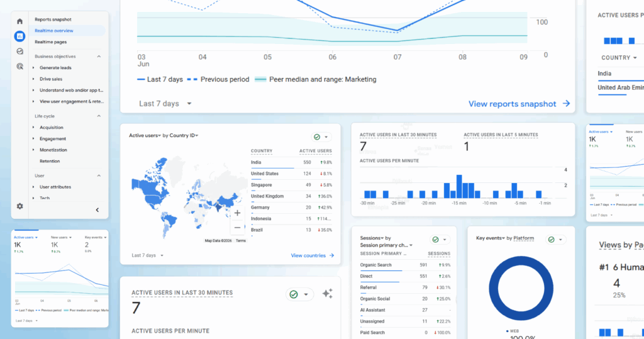Click the overview thumbnail card at bottom left
The height and width of the screenshot is (339, 644).
pos(60,279)
